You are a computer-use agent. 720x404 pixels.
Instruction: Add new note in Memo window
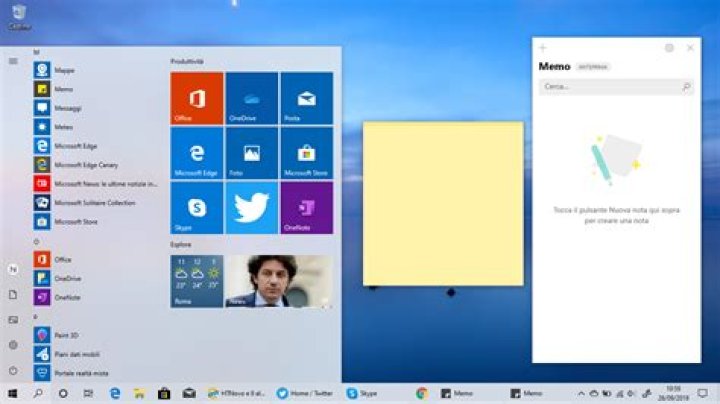pos(543,48)
